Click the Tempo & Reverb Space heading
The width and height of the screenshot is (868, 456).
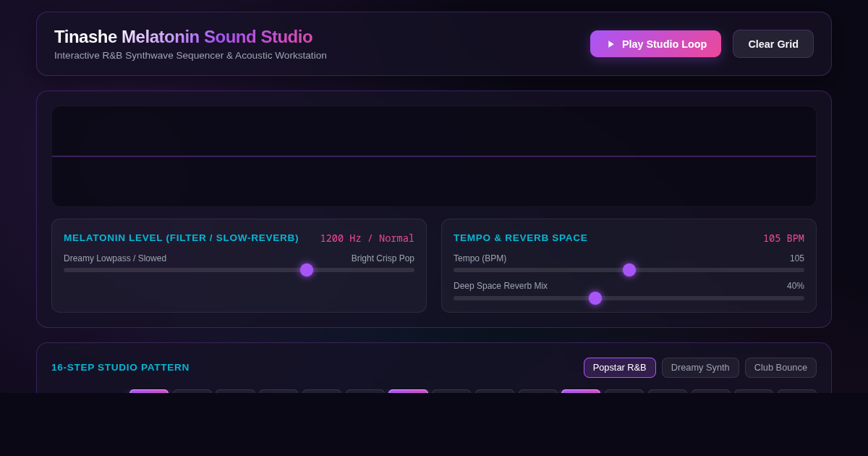(x=521, y=238)
